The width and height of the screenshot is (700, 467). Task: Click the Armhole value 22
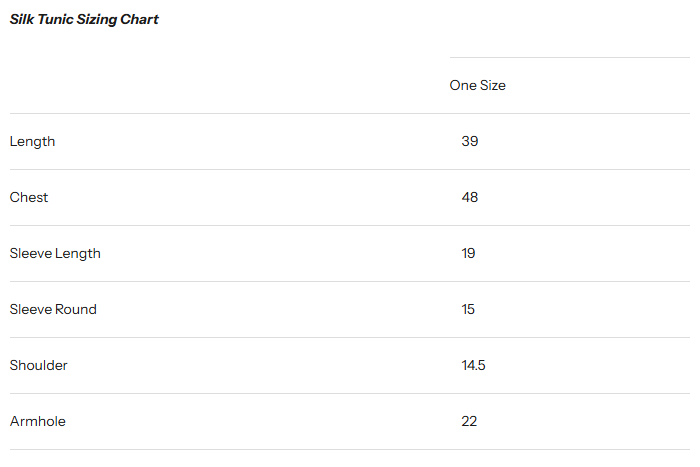point(469,422)
